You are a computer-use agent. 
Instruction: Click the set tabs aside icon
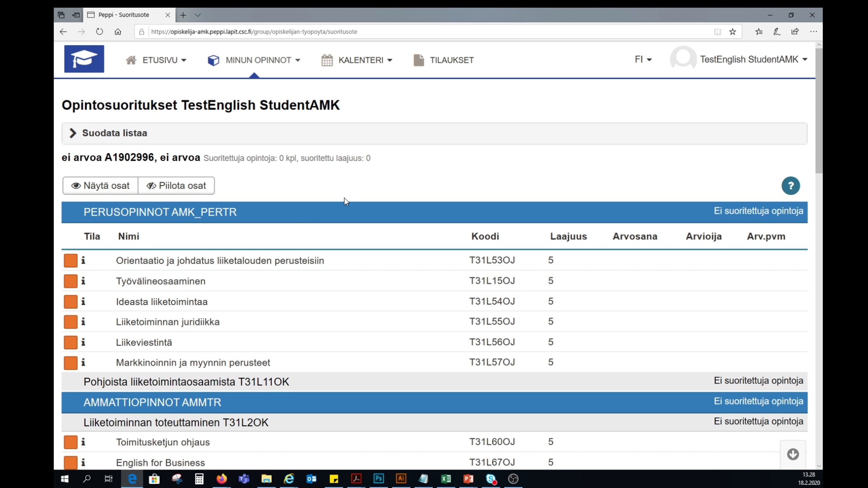76,15
